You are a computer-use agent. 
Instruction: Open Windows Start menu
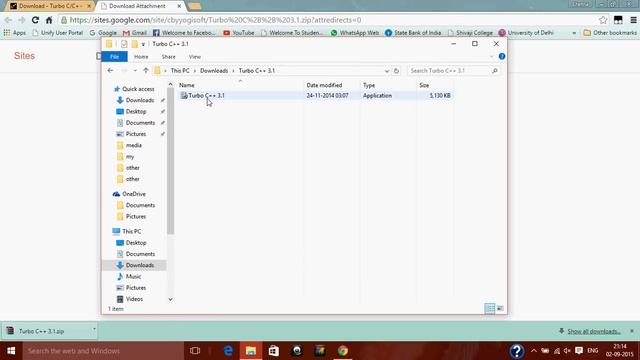[x=11, y=351]
